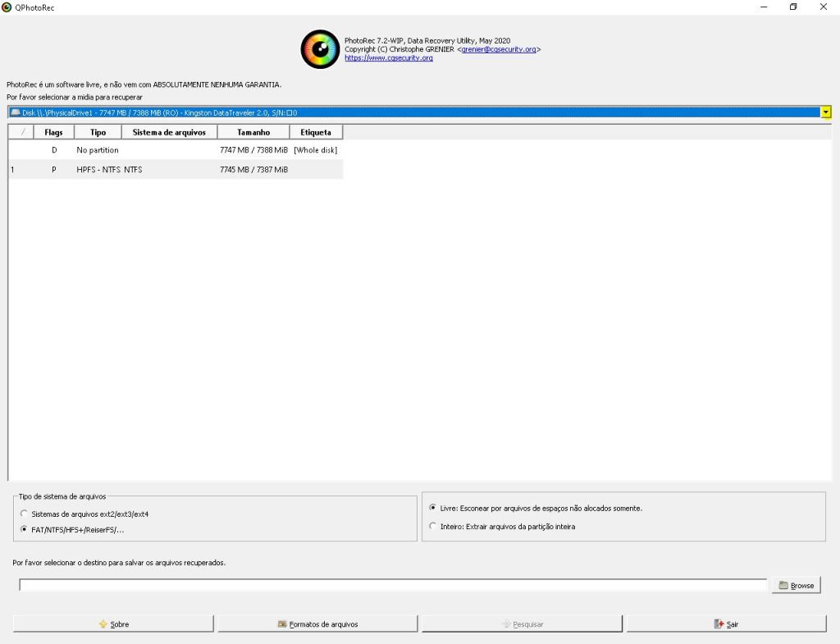Viewport: 840px width, 644px height.
Task: Sort by Sistema de arquivos column header
Action: pos(169,132)
